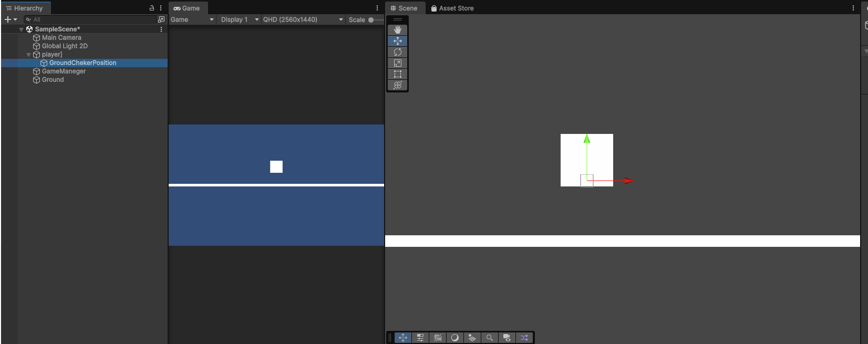Select the Rotate tool
Image resolution: width=868 pixels, height=344 pixels.
398,52
